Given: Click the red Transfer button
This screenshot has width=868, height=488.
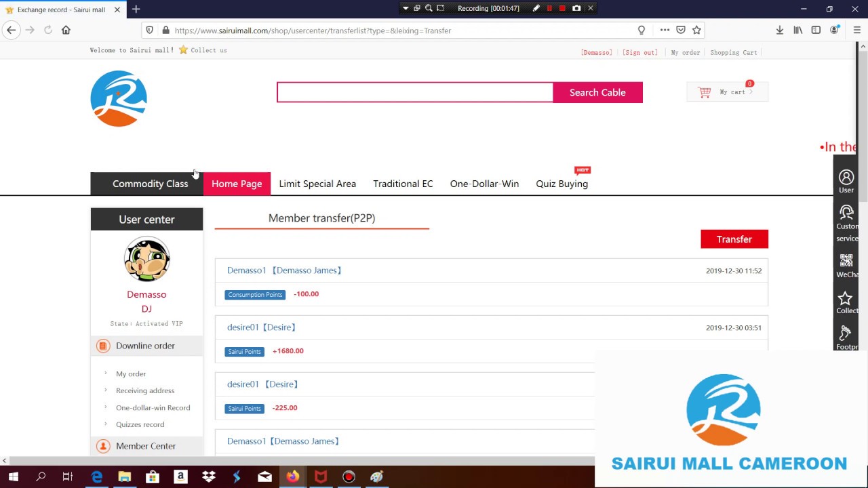Looking at the screenshot, I should point(734,239).
